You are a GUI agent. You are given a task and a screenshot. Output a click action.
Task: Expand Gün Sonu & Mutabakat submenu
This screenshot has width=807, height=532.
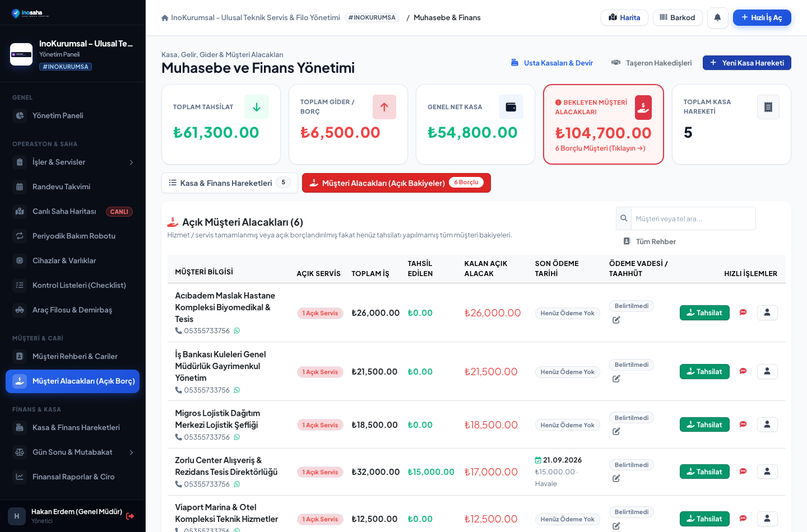pyautogui.click(x=131, y=452)
